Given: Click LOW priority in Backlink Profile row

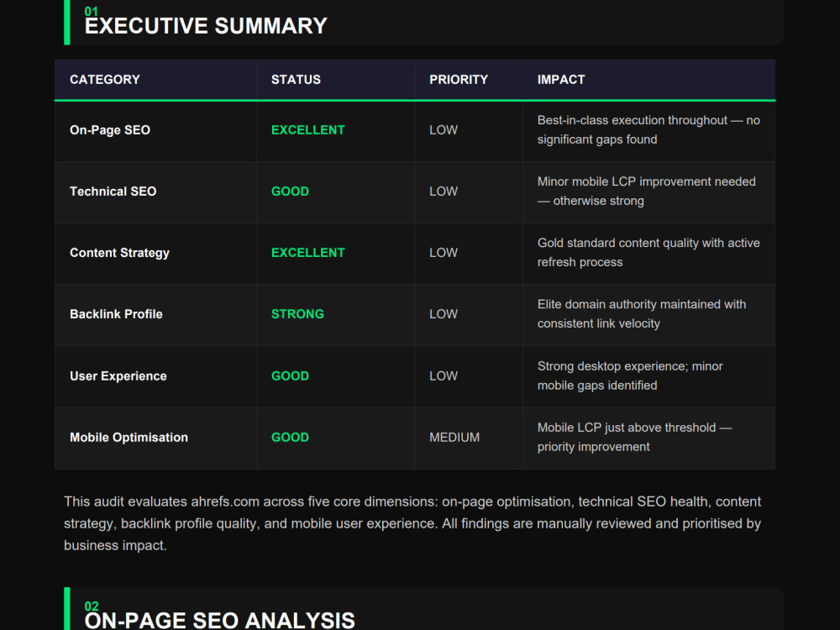Looking at the screenshot, I should [x=444, y=314].
